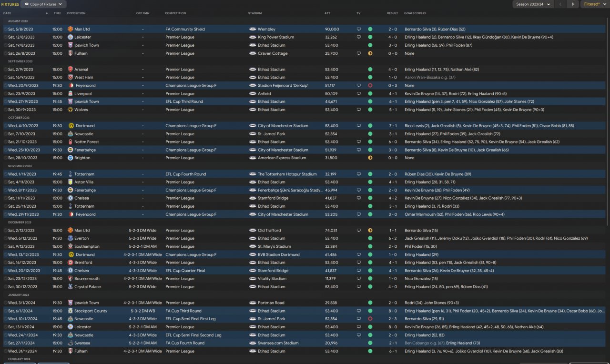Tick the row marker for Sat, 5/8/2023
Image resolution: width=610 pixels, height=364 pixels.
(6, 29)
